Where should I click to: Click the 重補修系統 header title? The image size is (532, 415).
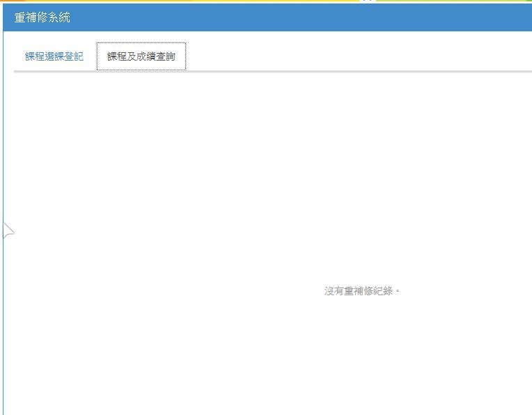[42, 17]
